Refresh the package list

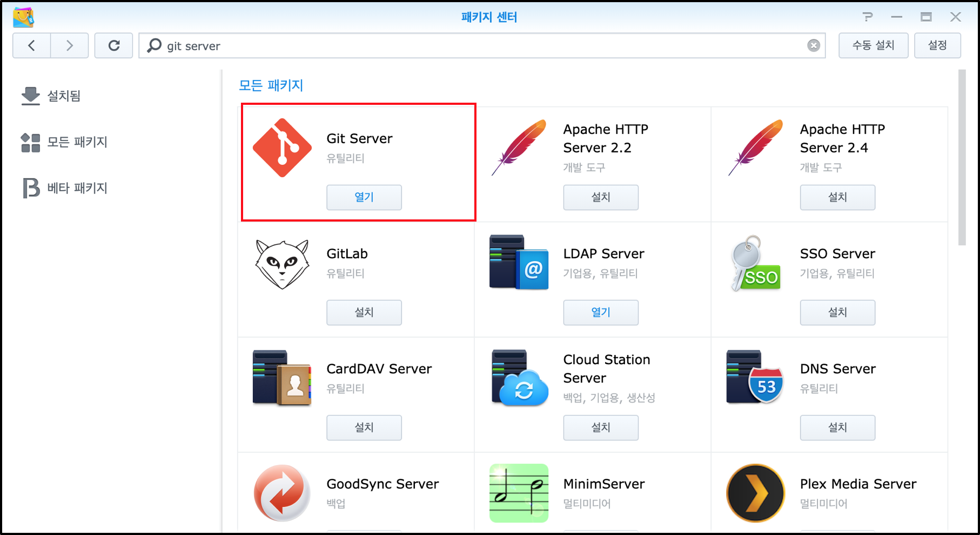coord(114,45)
